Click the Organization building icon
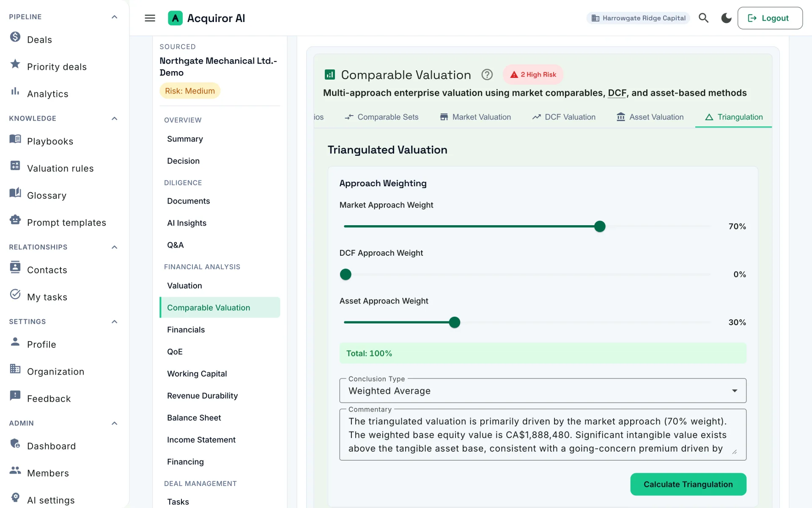 tap(15, 369)
